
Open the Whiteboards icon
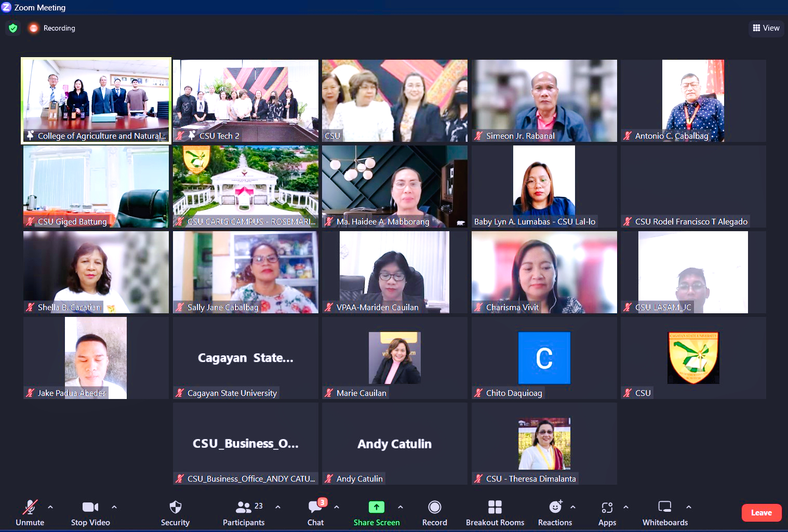pyautogui.click(x=665, y=507)
